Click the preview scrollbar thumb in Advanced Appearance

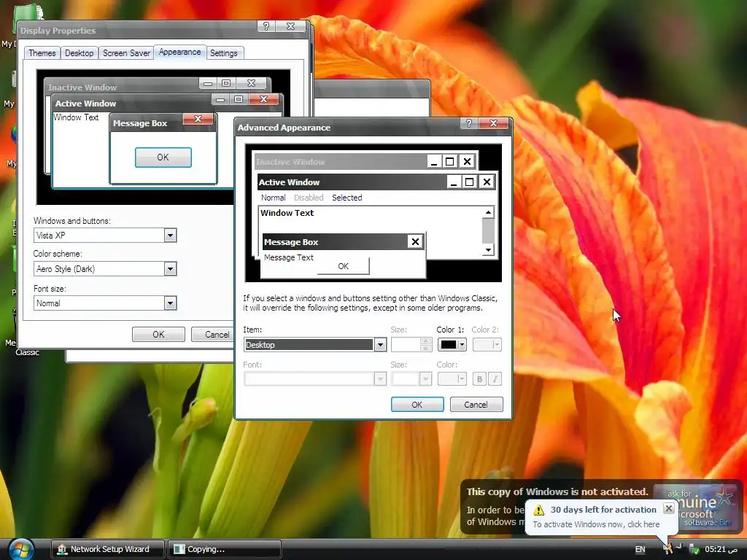pyautogui.click(x=488, y=231)
